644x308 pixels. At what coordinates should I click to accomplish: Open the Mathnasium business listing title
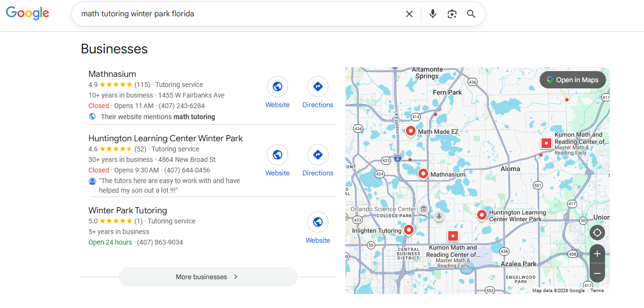[112, 74]
